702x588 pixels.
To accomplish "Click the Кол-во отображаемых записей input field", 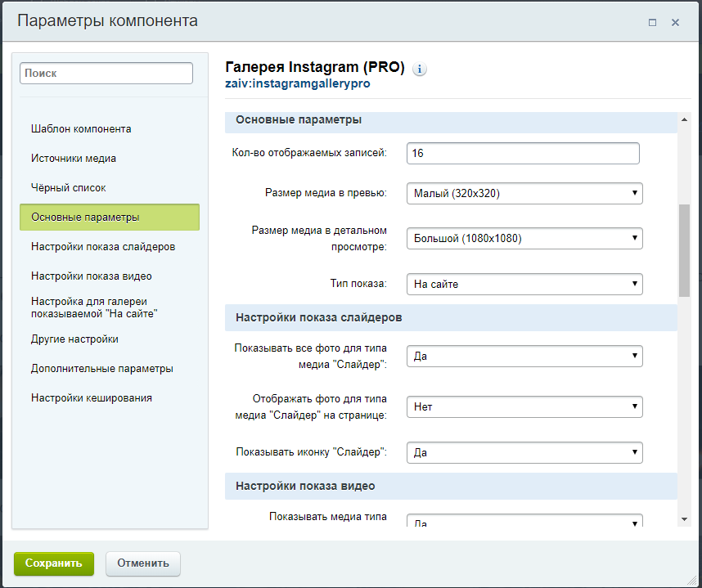I will pos(523,154).
